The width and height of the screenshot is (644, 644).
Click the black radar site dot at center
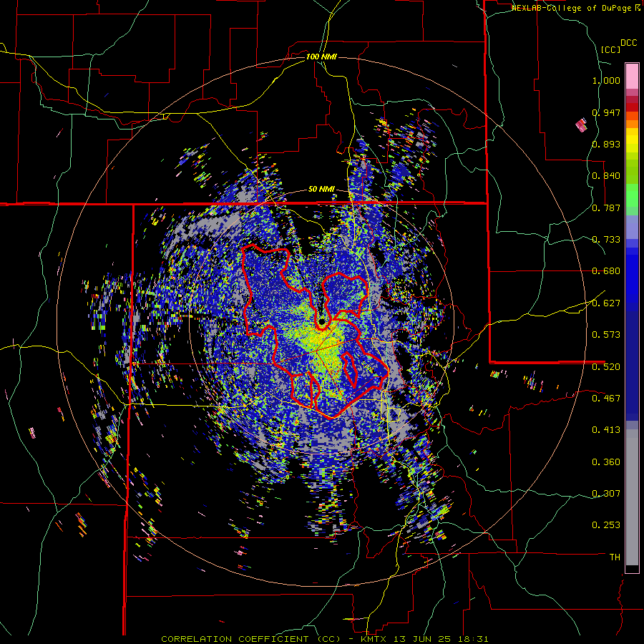pyautogui.click(x=321, y=322)
